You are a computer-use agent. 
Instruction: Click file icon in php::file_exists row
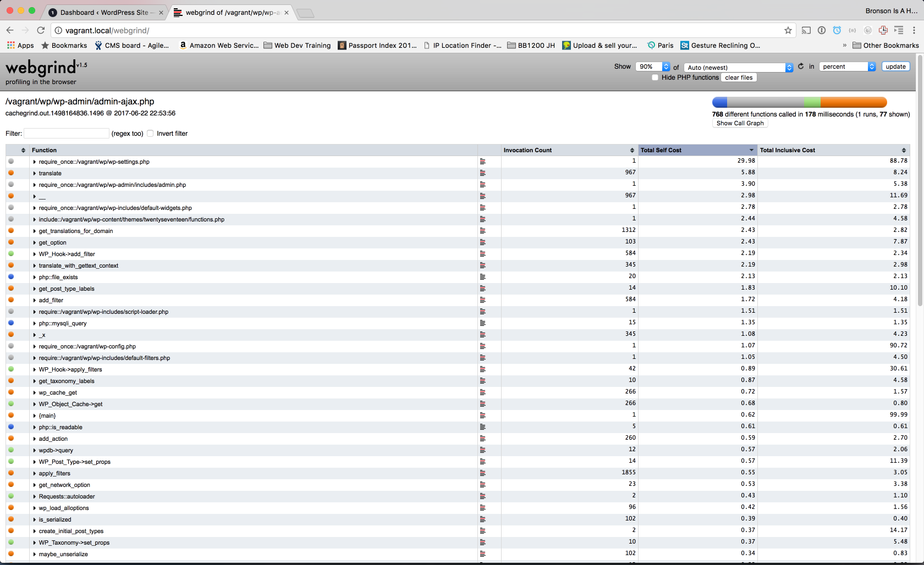483,277
